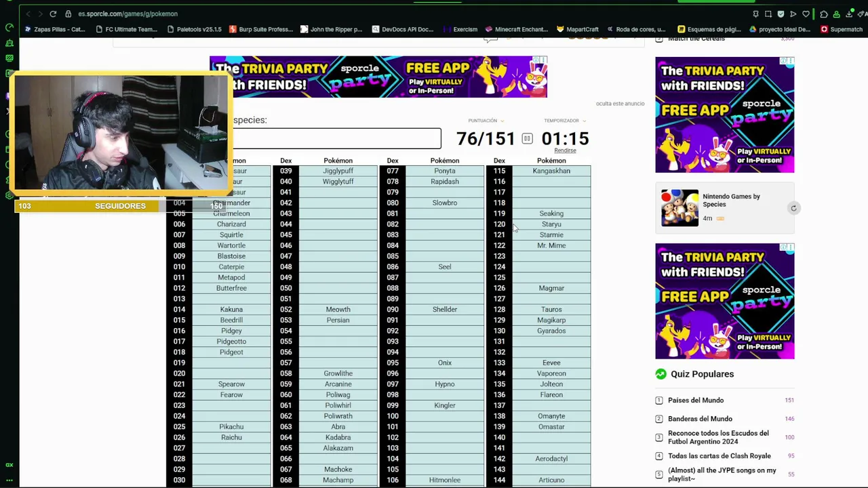This screenshot has height=488, width=868.
Task: Click the GX icon at sidebar bottom
Action: tap(9, 465)
